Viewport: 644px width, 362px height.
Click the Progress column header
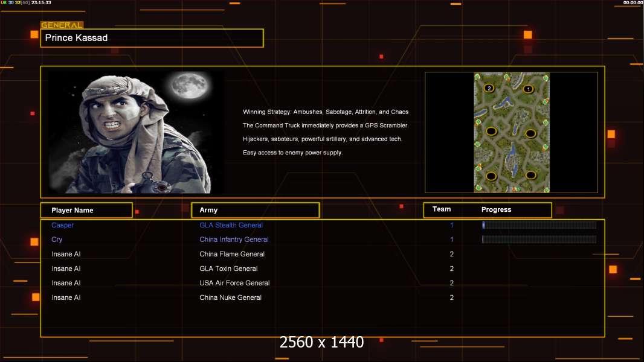pos(496,209)
